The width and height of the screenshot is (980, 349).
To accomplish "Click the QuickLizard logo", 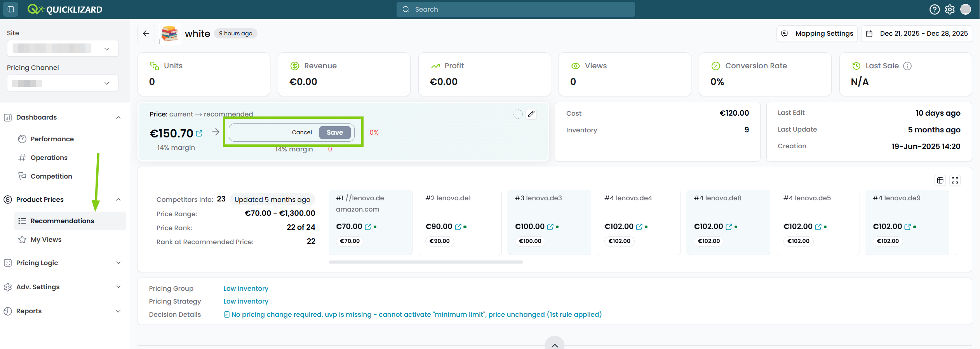I will click(65, 9).
